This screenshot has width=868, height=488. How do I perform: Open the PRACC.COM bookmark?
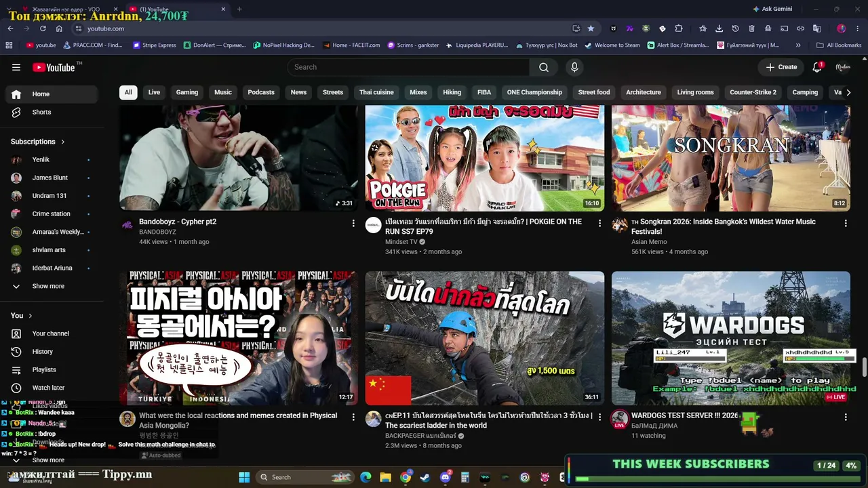click(93, 45)
